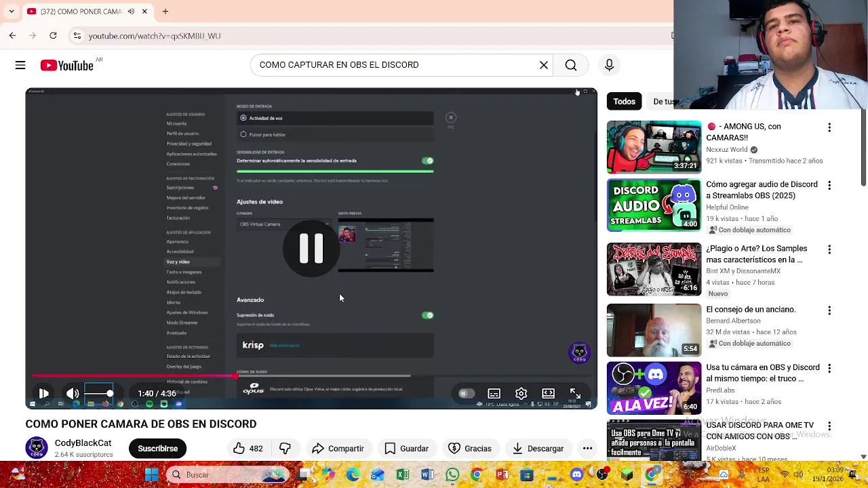The image size is (868, 488).
Task: Like the video with 482 likes
Action: click(248, 448)
